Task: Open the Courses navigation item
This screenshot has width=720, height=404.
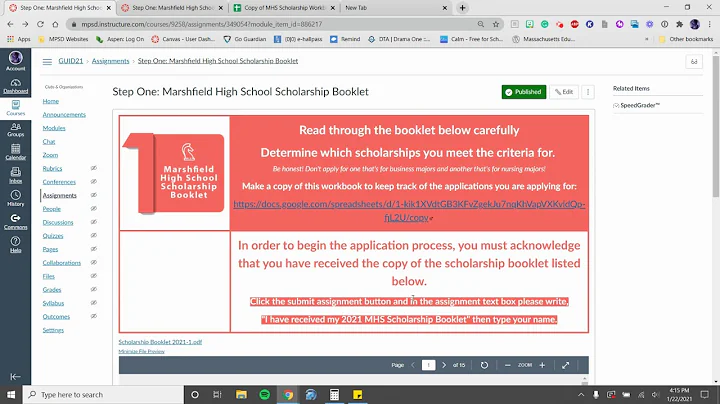Action: point(16,108)
